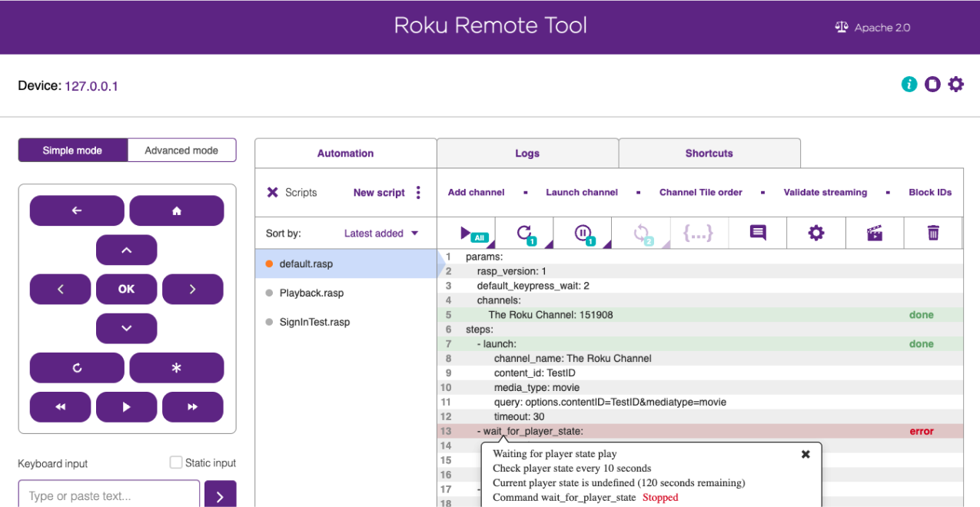The height and width of the screenshot is (507, 980).
Task: Open the scripts overflow menu beside New script
Action: point(418,193)
